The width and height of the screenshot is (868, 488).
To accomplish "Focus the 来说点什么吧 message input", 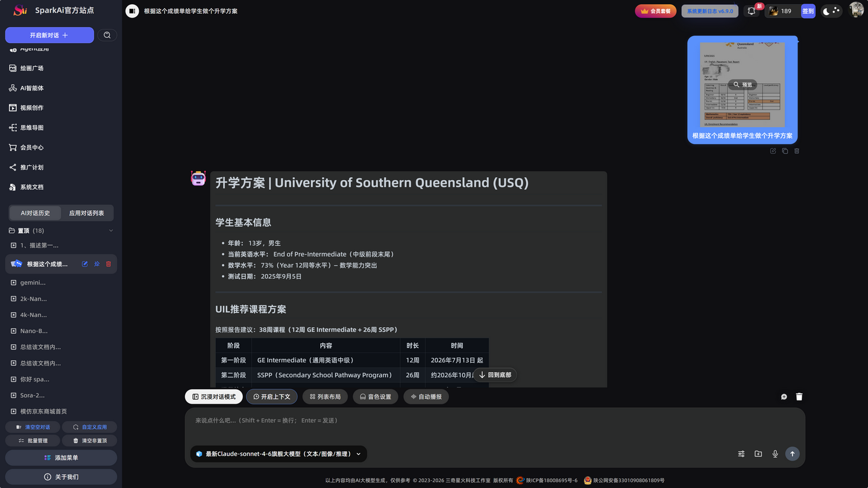I will pyautogui.click(x=495, y=421).
